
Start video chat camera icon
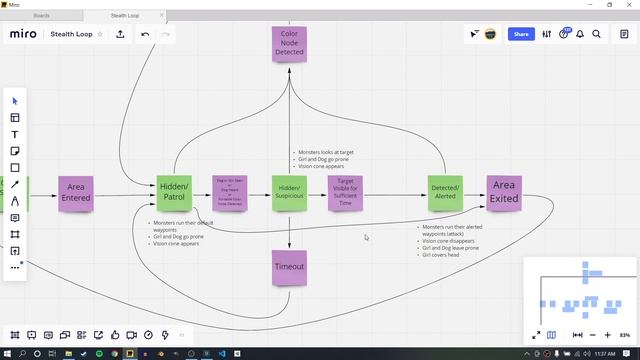point(131,335)
